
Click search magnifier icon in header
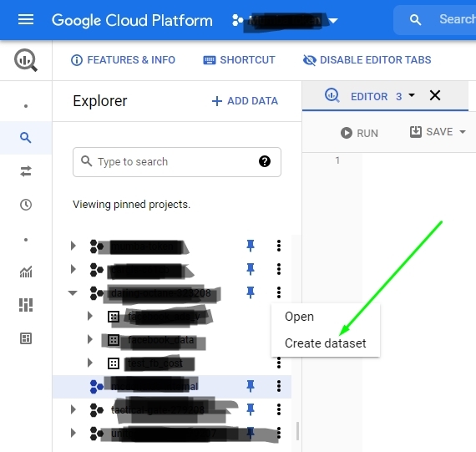click(415, 20)
